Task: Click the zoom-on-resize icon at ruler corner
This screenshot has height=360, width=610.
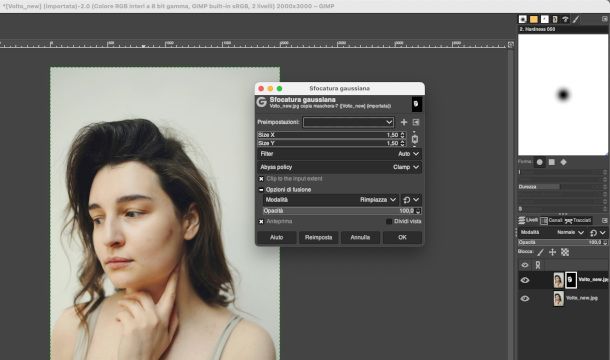Action: (510, 45)
